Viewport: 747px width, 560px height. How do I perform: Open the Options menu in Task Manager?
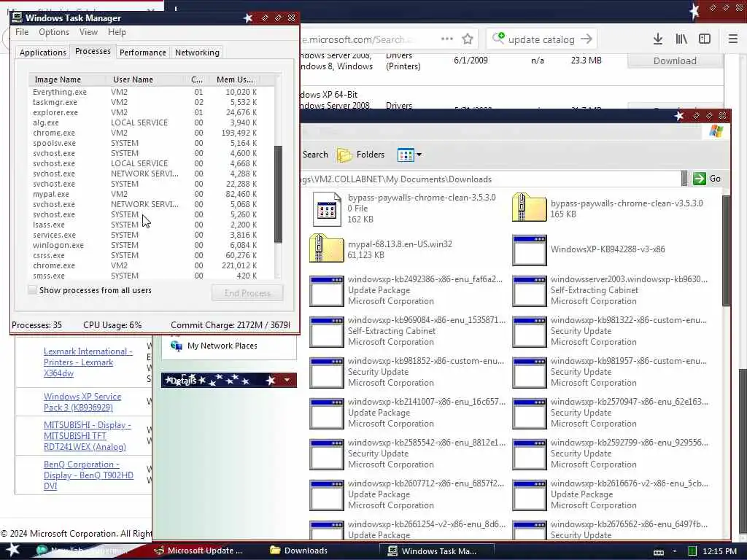click(x=54, y=32)
